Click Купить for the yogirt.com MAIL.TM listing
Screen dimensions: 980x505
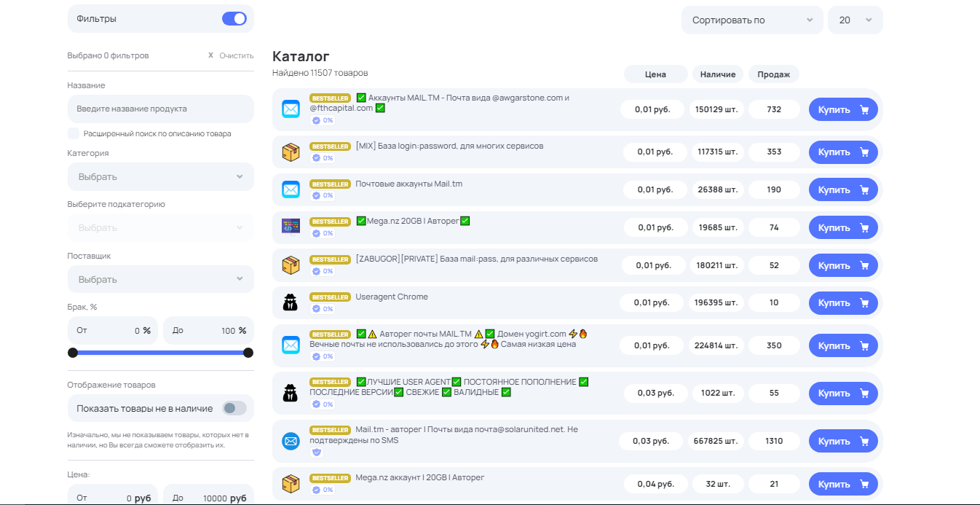pos(843,345)
